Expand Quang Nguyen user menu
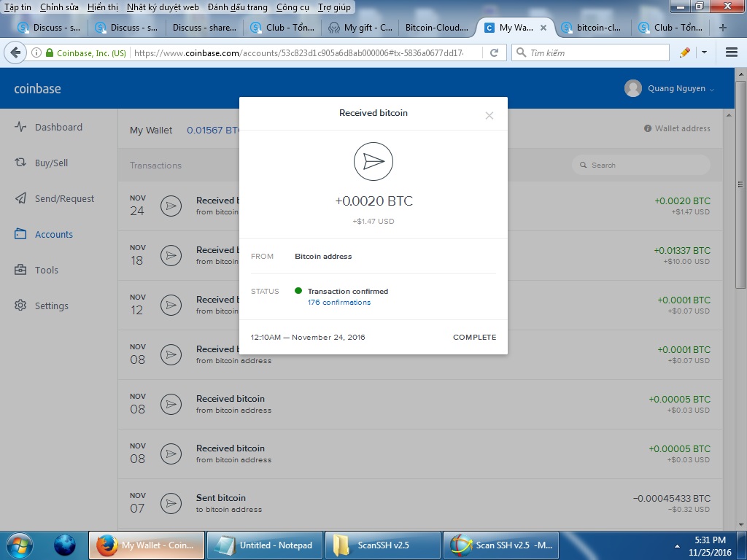The width and height of the screenshot is (747, 560). [x=681, y=88]
